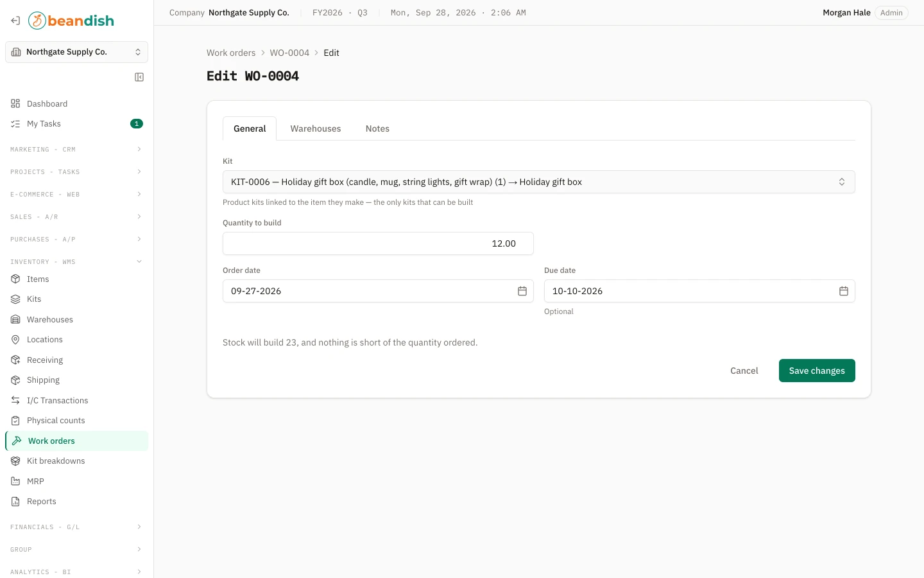This screenshot has width=924, height=578.
Task: Expand Sales - A/R section
Action: tap(76, 217)
